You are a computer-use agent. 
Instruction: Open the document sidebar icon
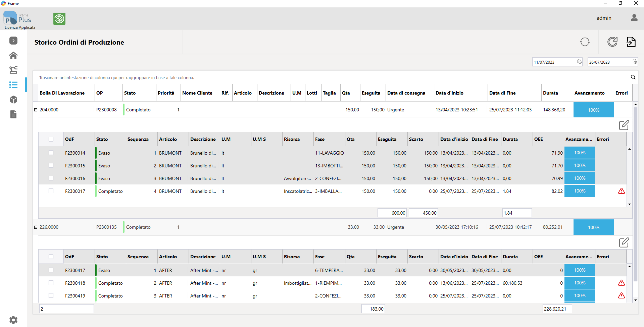13,114
